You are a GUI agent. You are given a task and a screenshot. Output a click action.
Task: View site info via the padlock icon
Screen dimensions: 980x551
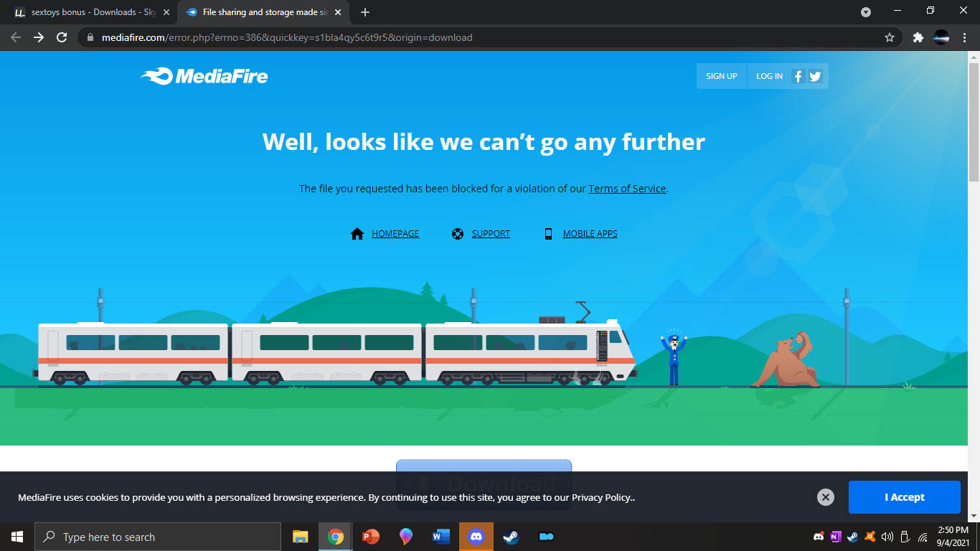coord(90,37)
